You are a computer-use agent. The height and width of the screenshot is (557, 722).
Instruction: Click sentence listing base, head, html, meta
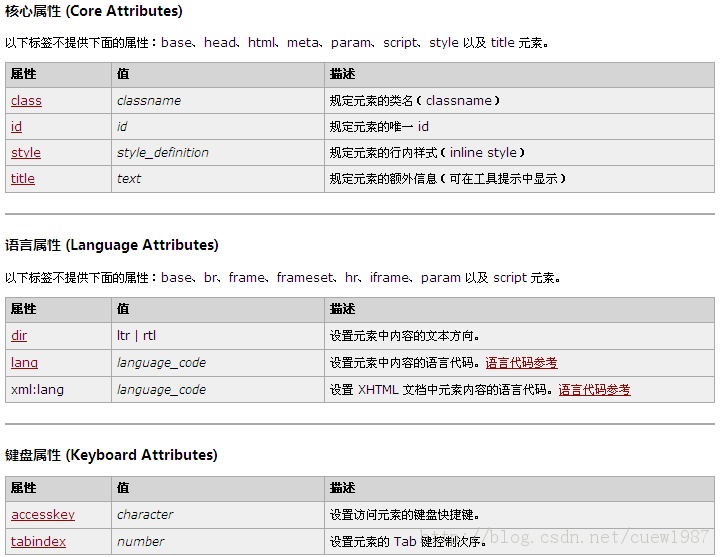tap(277, 43)
